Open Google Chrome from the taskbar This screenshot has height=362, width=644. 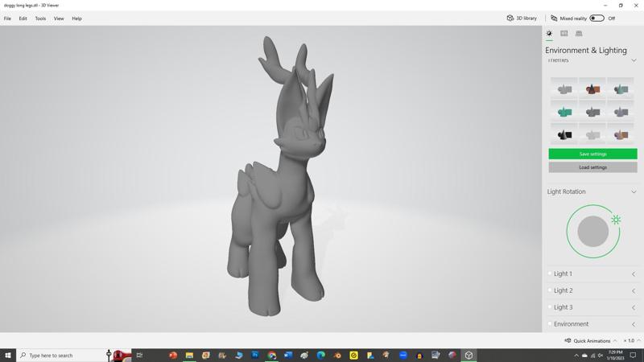coord(271,355)
